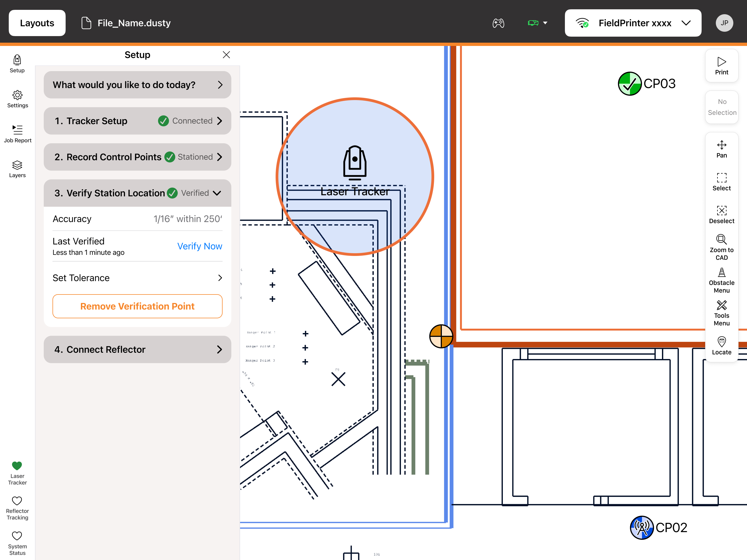Open Settings from the left sidebar
The height and width of the screenshot is (560, 747).
point(17,99)
